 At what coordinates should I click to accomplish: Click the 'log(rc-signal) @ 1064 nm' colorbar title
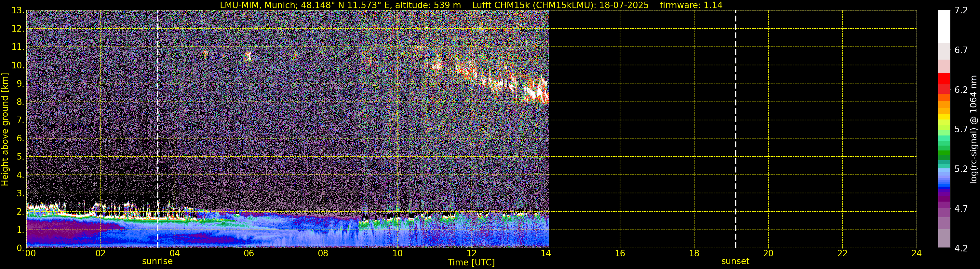pos(973,129)
